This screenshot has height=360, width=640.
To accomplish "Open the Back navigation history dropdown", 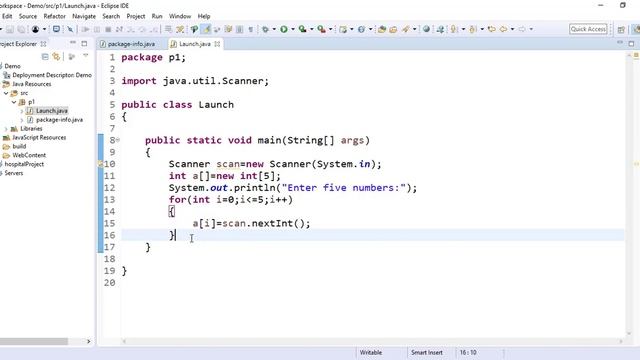I will tap(512, 29).
